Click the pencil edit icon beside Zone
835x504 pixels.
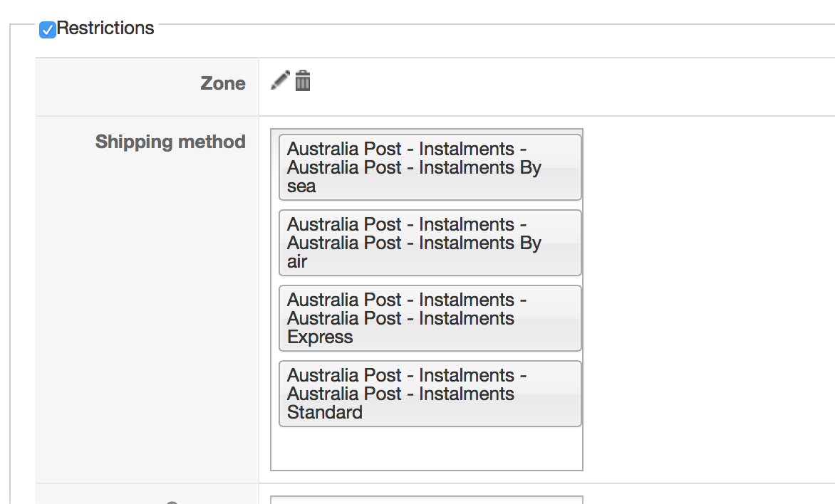(x=281, y=80)
